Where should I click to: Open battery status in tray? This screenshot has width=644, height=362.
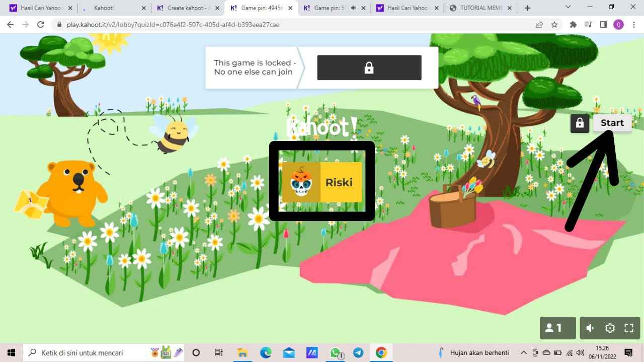tap(557, 352)
